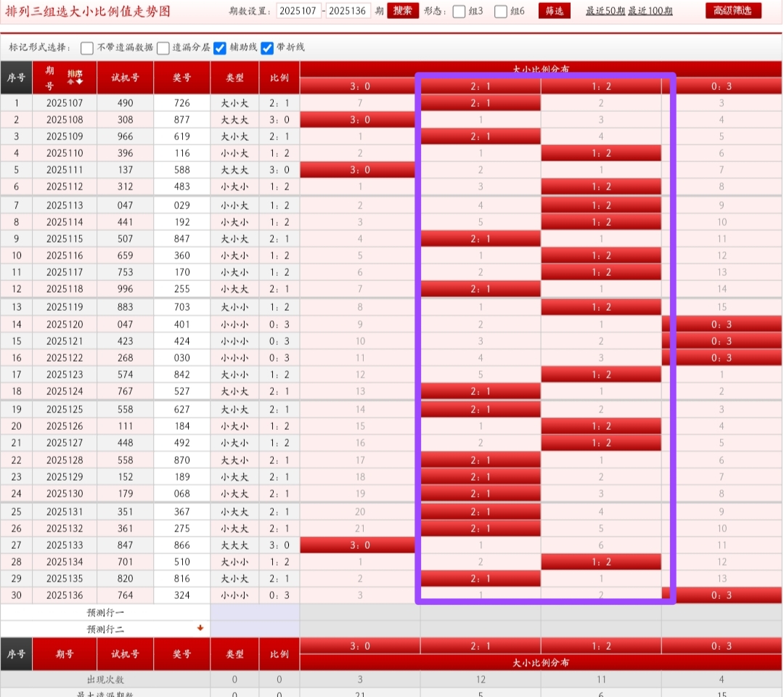Screen dimensions: 784x697
Task: Open 高级筛选 advanced filter
Action: click(x=733, y=10)
